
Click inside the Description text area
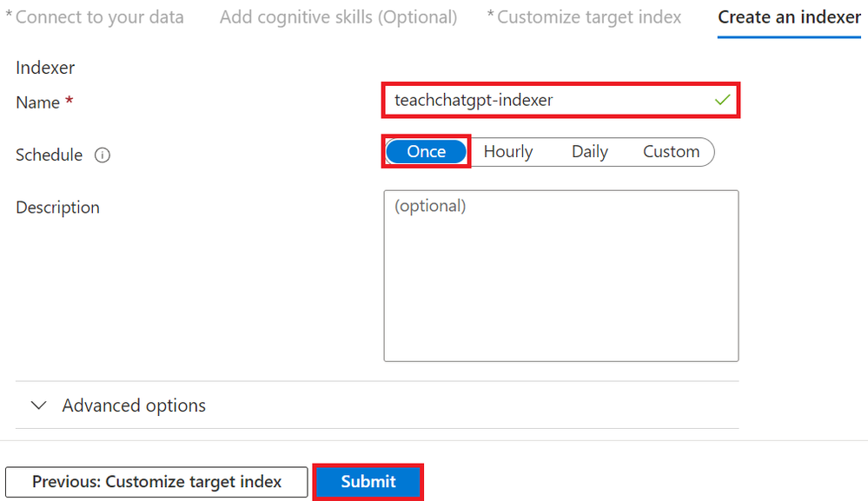click(x=560, y=276)
